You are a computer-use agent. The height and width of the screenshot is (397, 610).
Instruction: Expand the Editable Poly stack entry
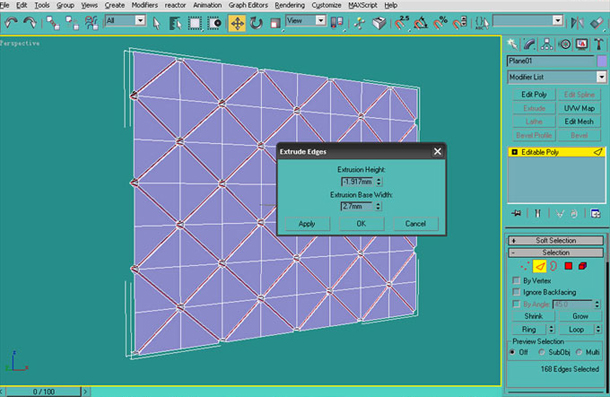point(514,152)
